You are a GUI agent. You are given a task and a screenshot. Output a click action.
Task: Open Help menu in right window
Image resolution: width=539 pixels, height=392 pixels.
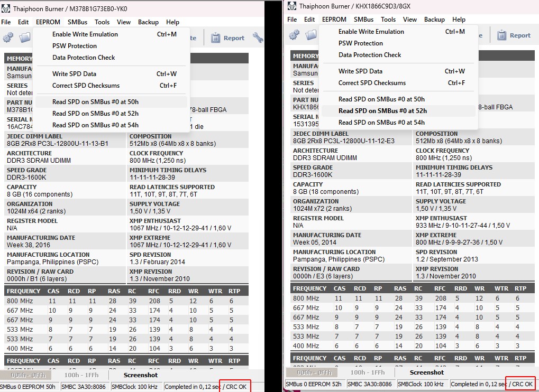click(x=459, y=19)
